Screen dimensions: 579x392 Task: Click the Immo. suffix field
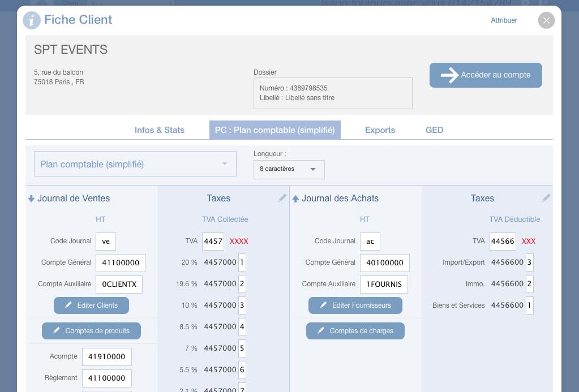529,284
